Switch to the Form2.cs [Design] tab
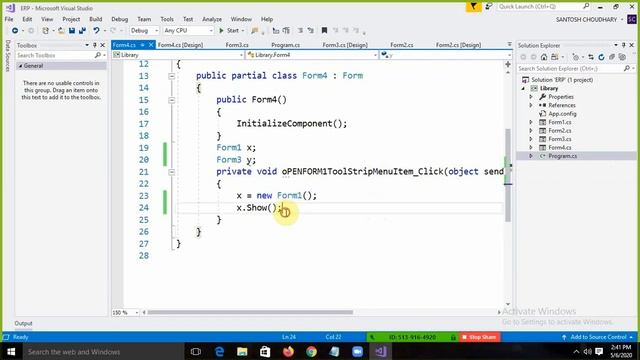Screen dimensions: 640x360 (458, 45)
